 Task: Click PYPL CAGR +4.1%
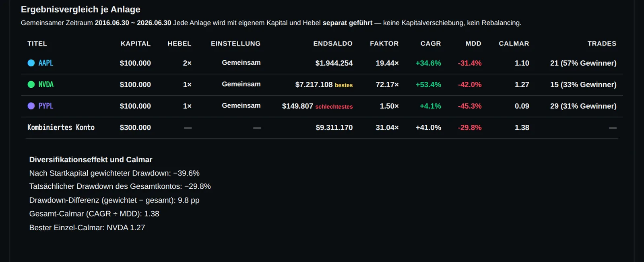click(430, 106)
